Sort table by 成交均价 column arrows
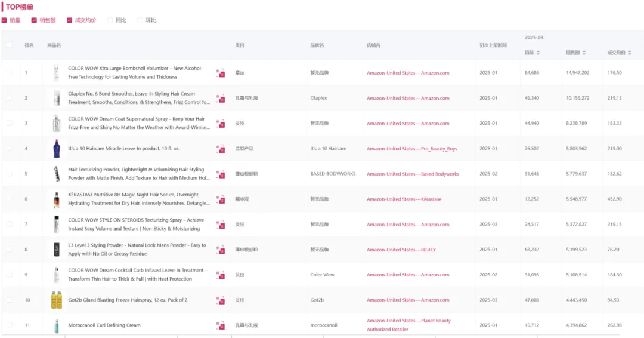This screenshot has height=338, width=644. [630, 53]
